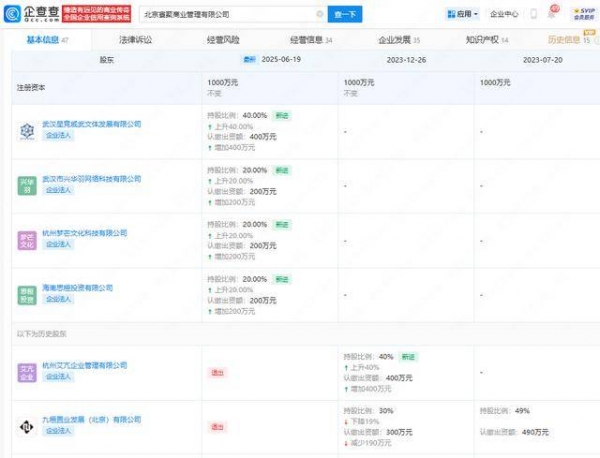Click the SVIP membership icon

click(581, 14)
